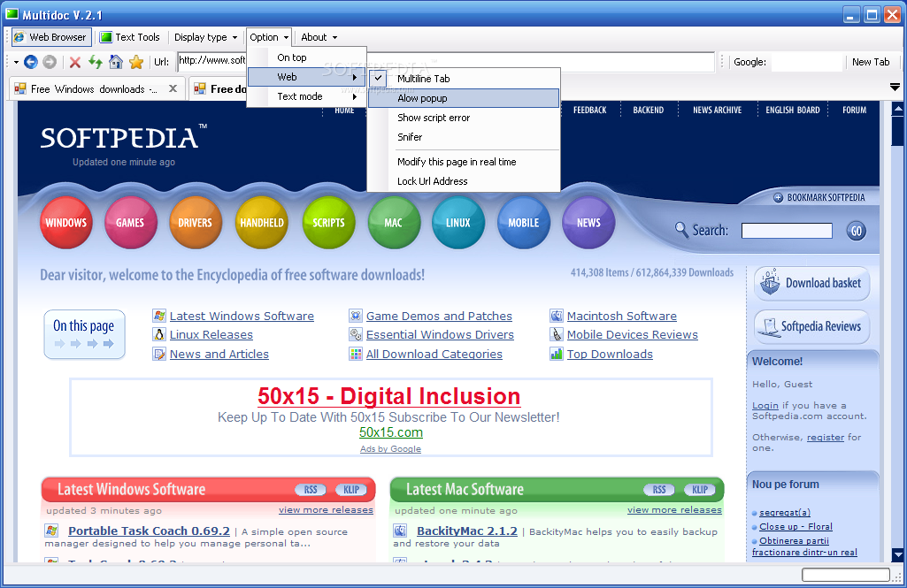Expand the Display type dropdown
907x588 pixels.
click(x=206, y=37)
